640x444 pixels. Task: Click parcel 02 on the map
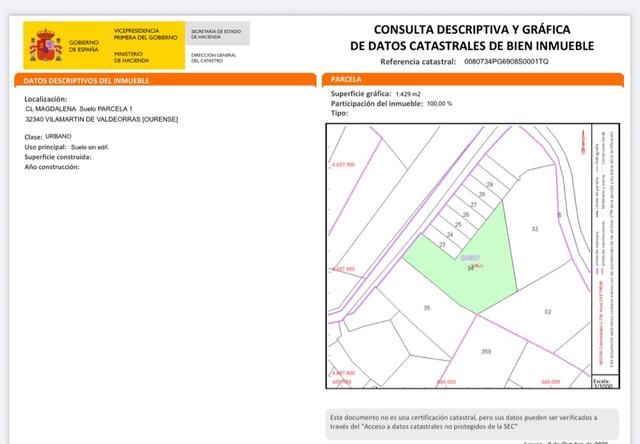[x=547, y=312]
